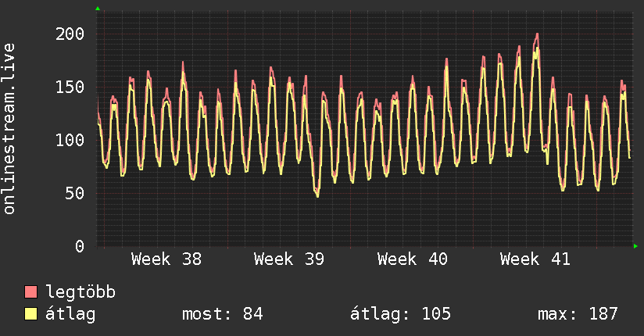
Task: Click the Week 41 axis label
Action: click(x=535, y=259)
